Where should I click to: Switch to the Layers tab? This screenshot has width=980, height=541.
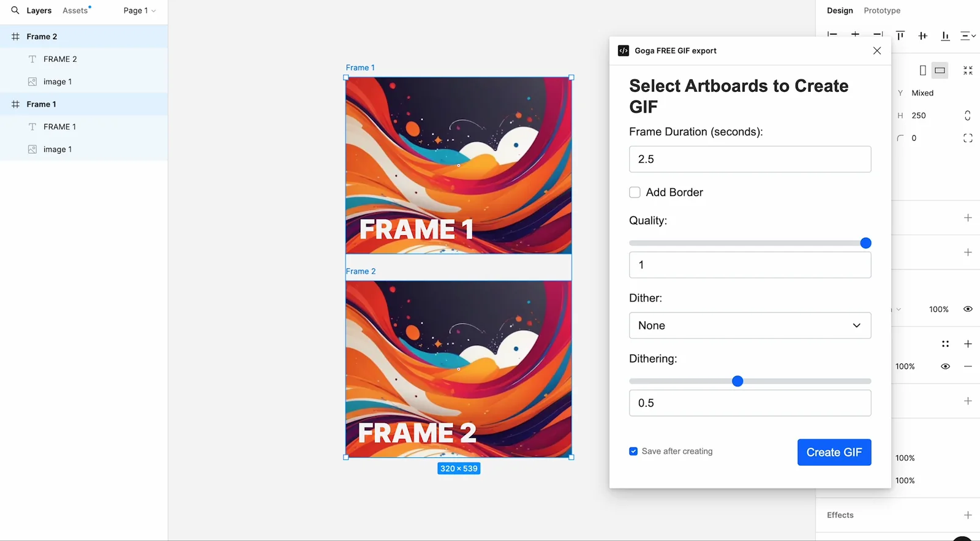pos(39,10)
